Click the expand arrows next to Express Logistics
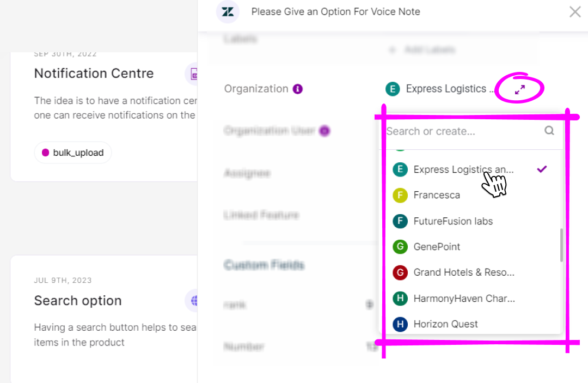 coord(519,88)
